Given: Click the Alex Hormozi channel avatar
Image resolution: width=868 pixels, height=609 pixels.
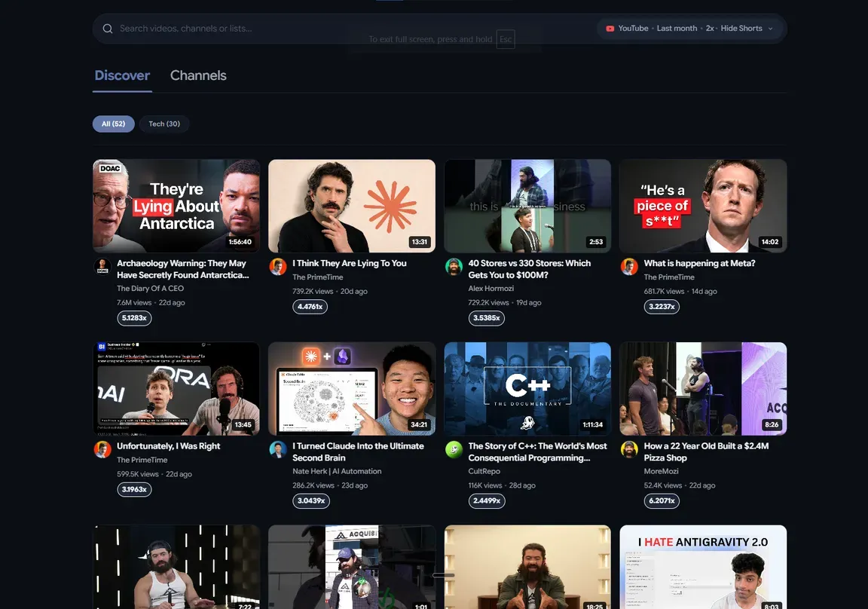Looking at the screenshot, I should (454, 266).
